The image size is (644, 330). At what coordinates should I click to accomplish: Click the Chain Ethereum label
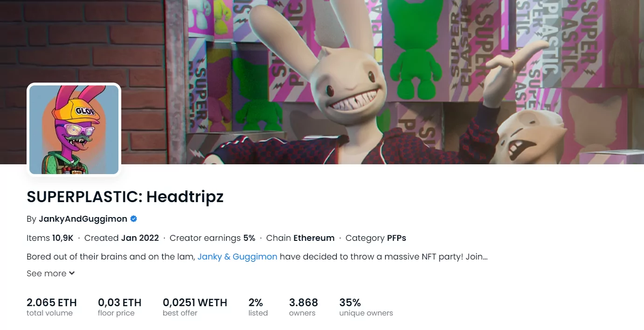coord(300,238)
